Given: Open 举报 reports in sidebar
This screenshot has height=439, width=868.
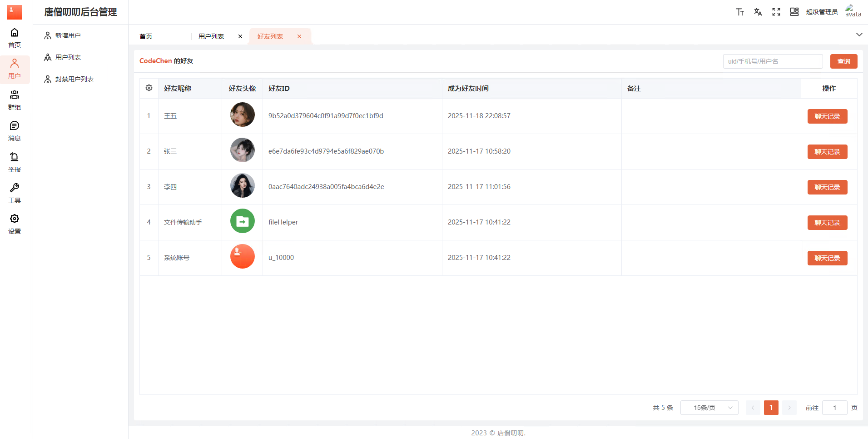Looking at the screenshot, I should (x=15, y=162).
